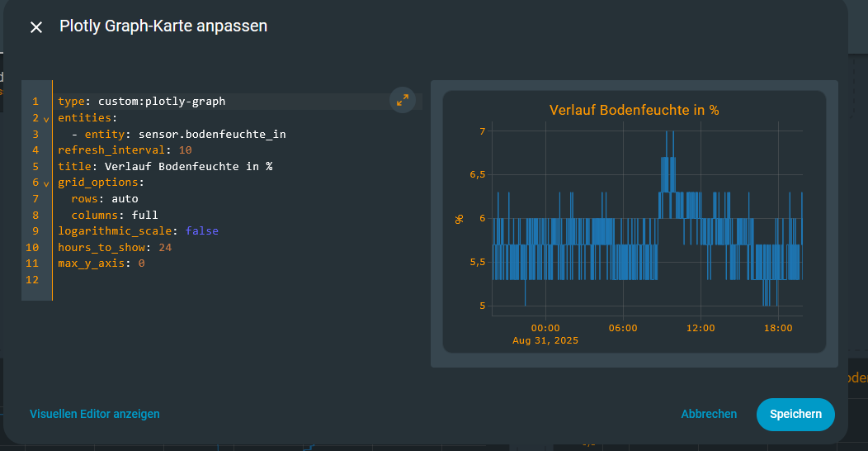
Task: Click the refresh_interval value 10
Action: tap(185, 150)
